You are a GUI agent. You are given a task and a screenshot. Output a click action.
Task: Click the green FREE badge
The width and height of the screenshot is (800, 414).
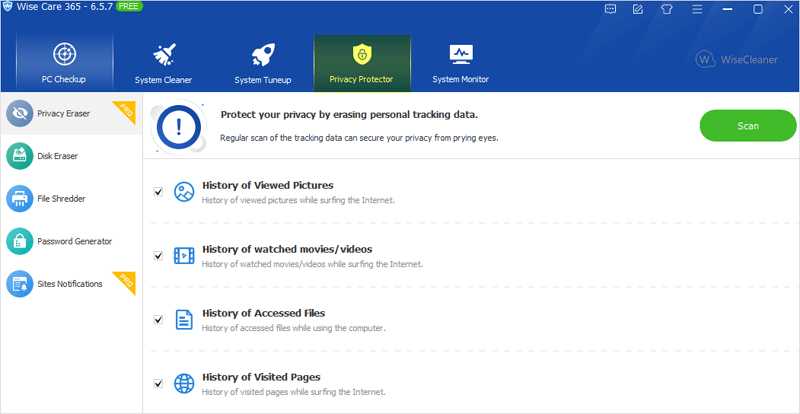129,7
